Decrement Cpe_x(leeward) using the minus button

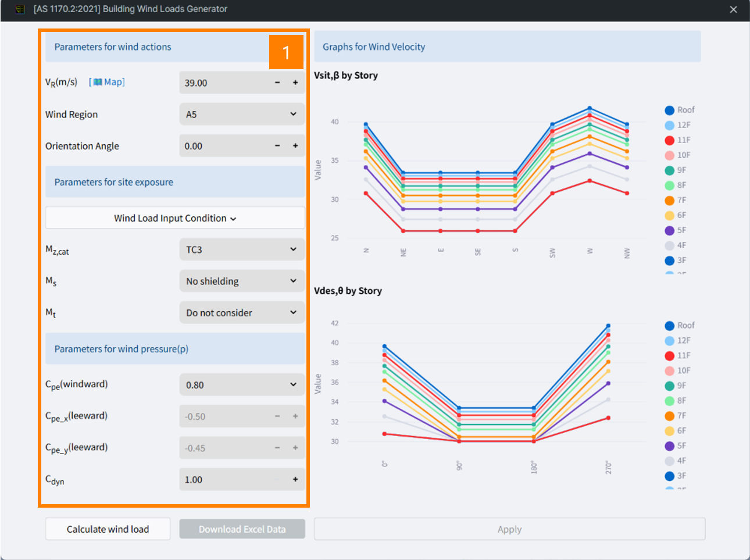click(x=277, y=416)
